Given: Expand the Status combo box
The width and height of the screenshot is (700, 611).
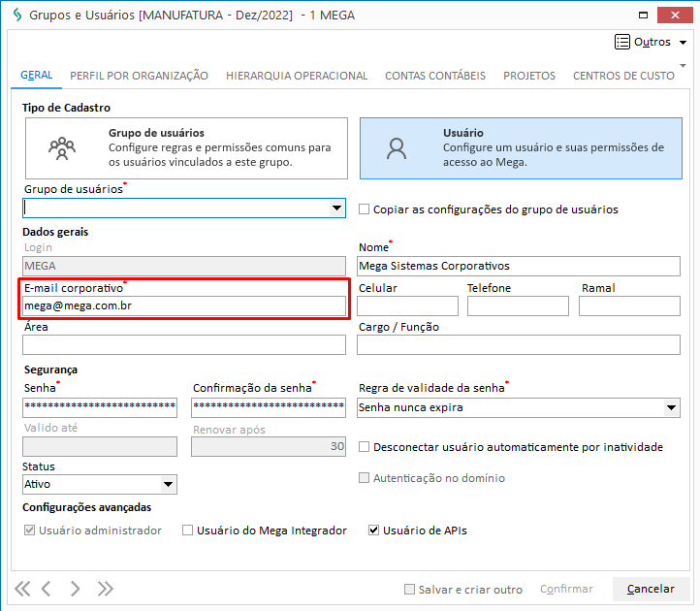Looking at the screenshot, I should [x=168, y=484].
